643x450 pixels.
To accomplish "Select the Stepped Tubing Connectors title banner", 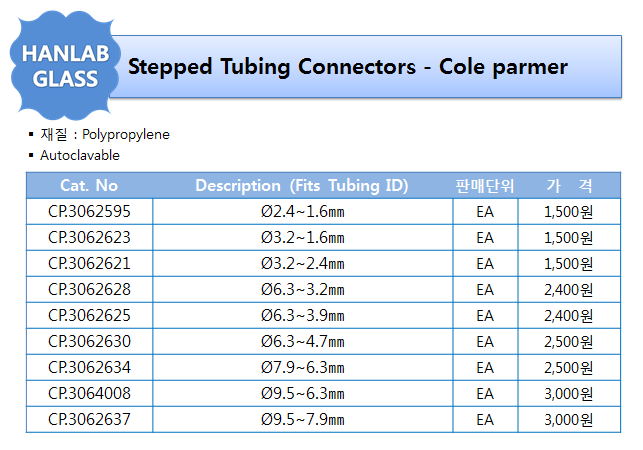I will pyautogui.click(x=366, y=66).
